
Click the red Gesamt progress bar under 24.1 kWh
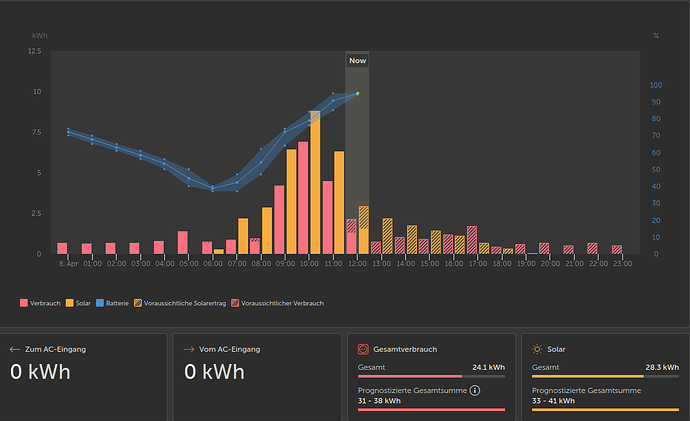tap(431, 377)
